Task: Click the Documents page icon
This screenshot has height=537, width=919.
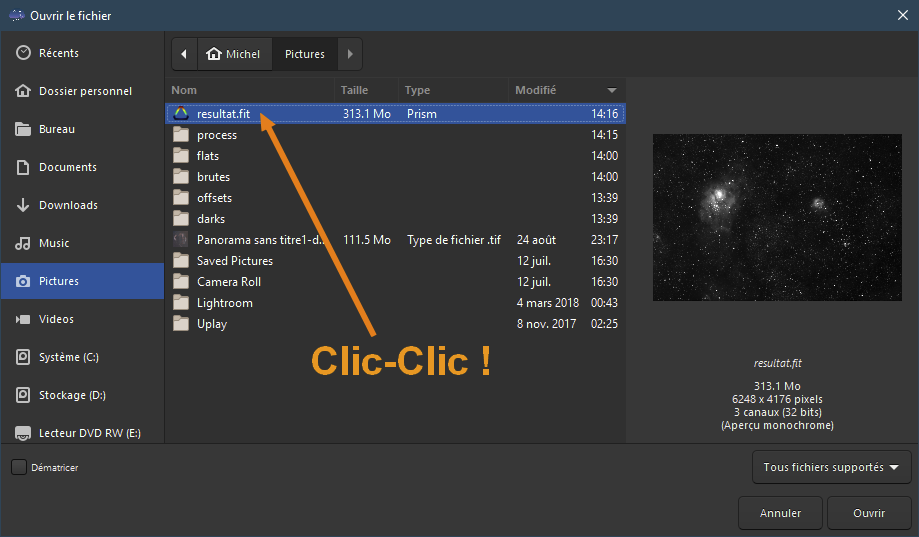Action: (x=23, y=167)
